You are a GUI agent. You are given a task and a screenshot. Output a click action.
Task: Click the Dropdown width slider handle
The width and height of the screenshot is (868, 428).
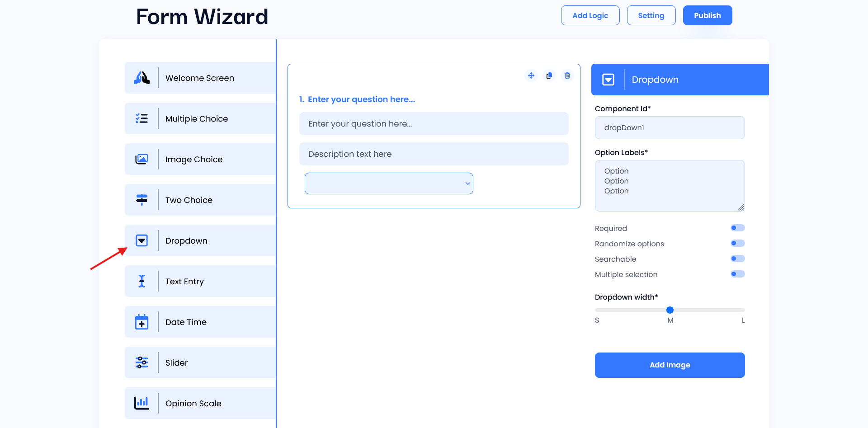tap(670, 310)
